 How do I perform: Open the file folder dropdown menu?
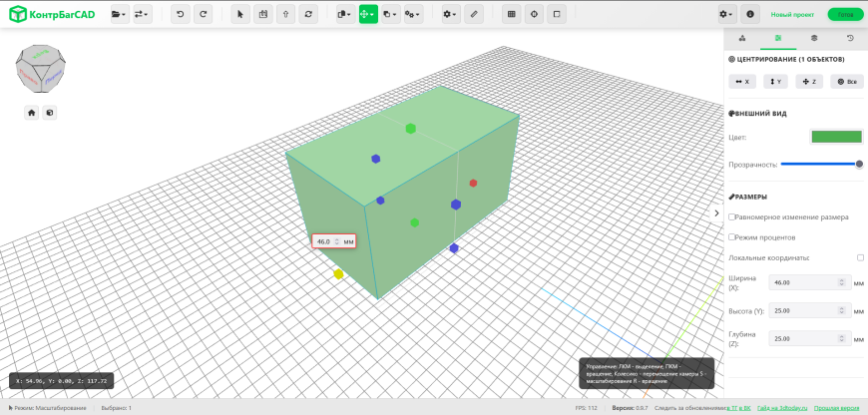click(120, 14)
